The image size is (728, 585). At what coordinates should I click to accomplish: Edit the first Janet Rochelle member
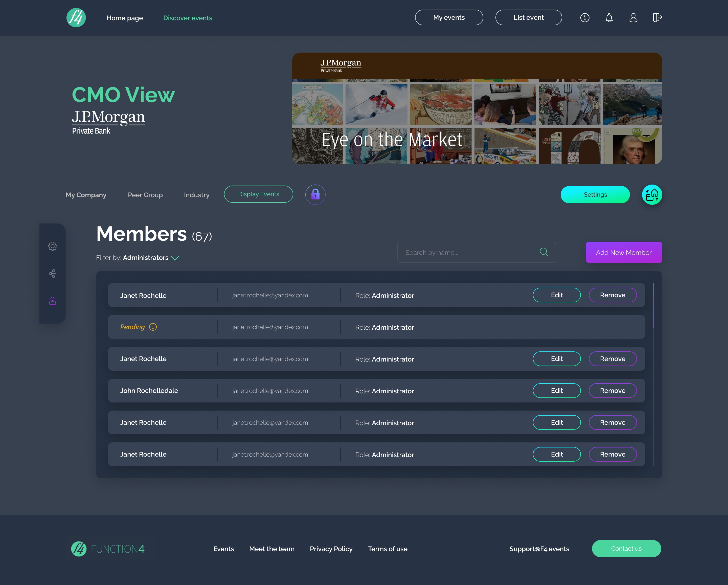pos(557,295)
